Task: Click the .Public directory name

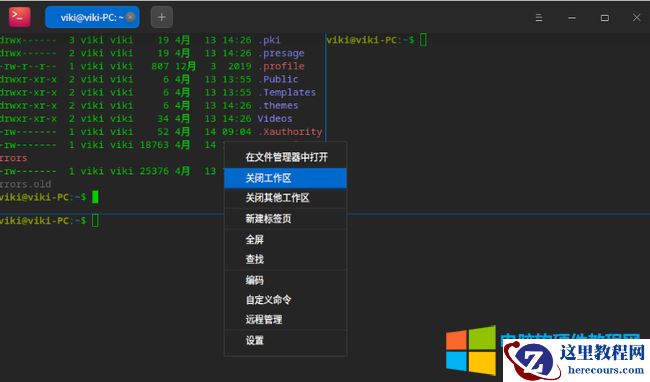Action: click(x=278, y=79)
